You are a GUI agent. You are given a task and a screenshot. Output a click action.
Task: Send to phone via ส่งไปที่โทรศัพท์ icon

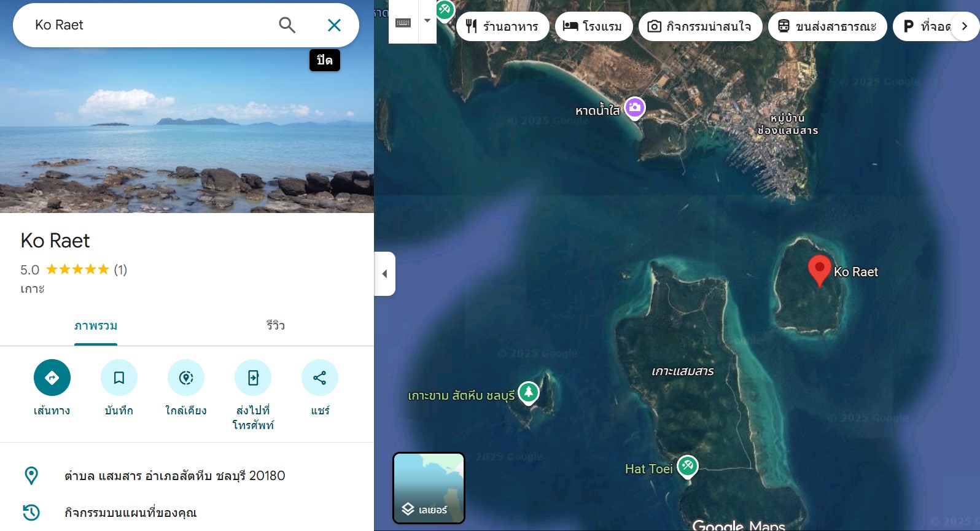[x=253, y=378]
